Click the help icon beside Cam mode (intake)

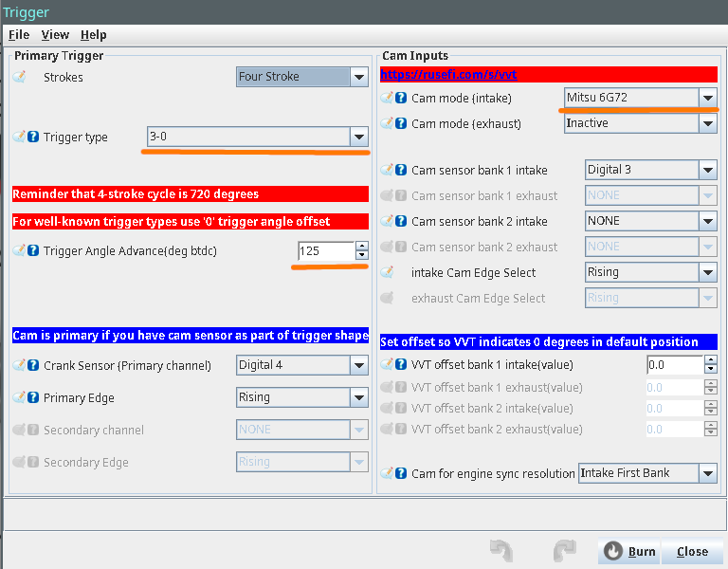coord(401,98)
